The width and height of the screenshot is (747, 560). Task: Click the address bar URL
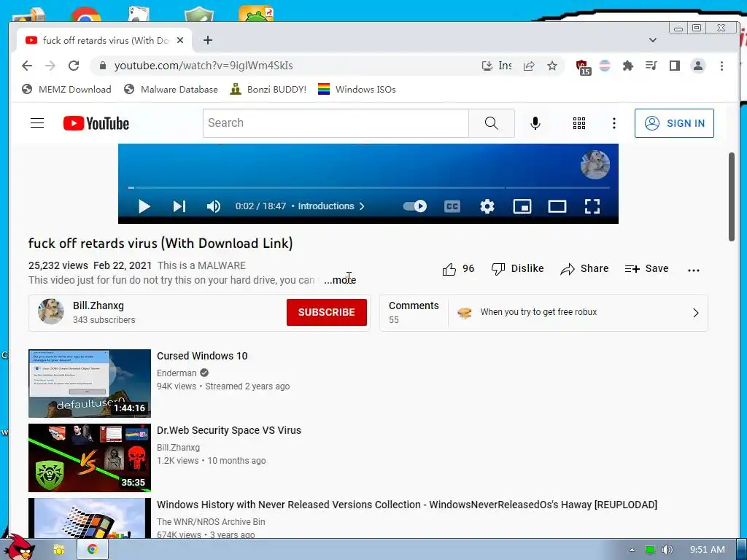point(204,66)
